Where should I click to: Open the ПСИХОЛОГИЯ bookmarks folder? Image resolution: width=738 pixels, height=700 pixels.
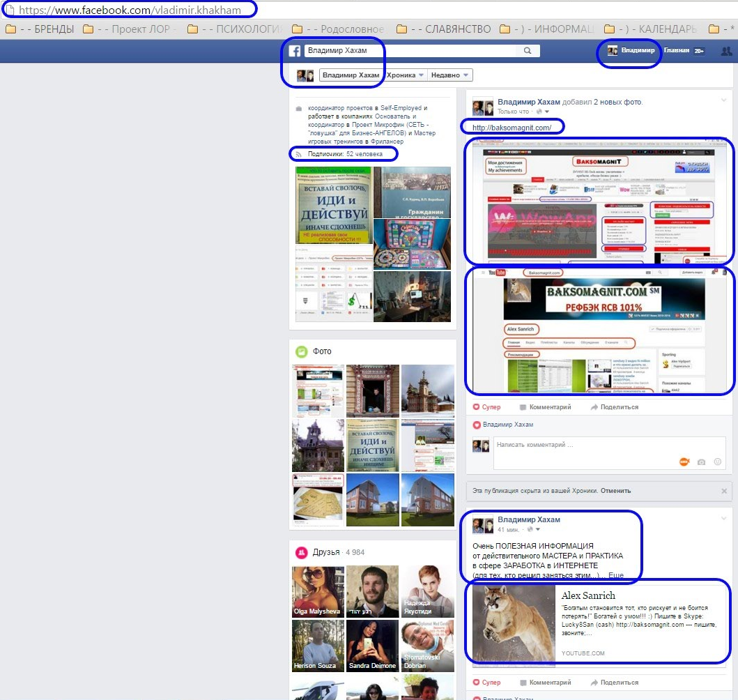234,29
